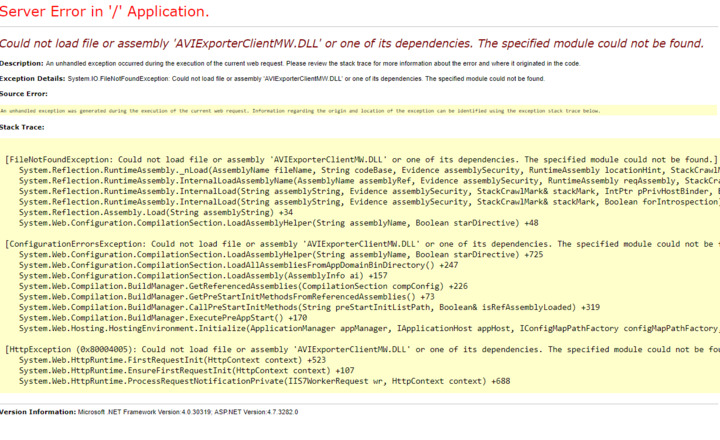The height and width of the screenshot is (440, 720).
Task: Click the [HttpException (0x80004005)] line
Action: click(360, 350)
